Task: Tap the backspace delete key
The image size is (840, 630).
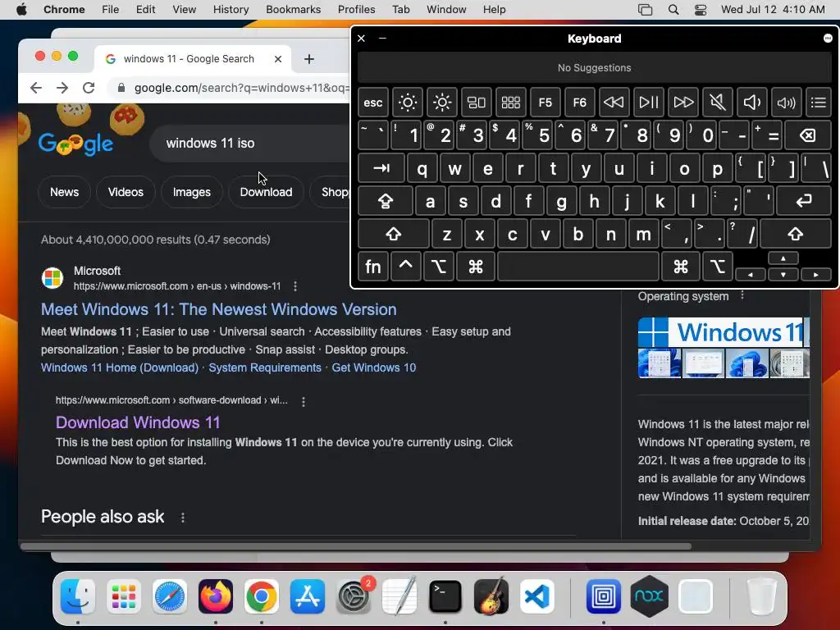Action: pyautogui.click(x=808, y=135)
